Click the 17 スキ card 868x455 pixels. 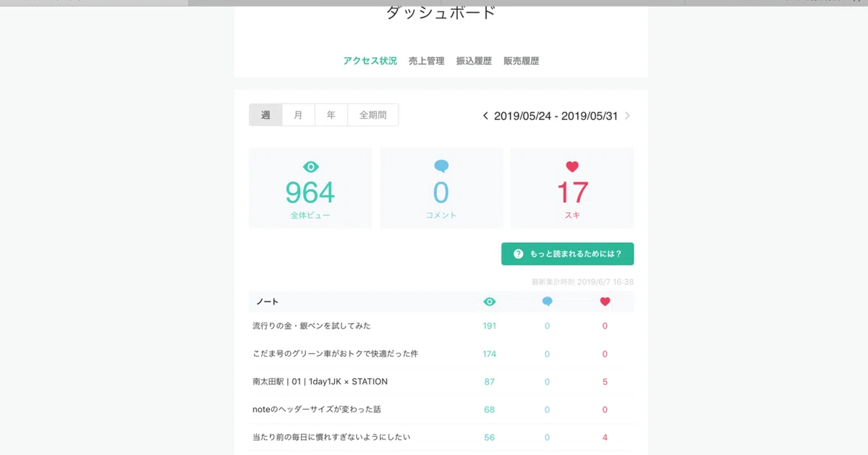click(x=572, y=188)
